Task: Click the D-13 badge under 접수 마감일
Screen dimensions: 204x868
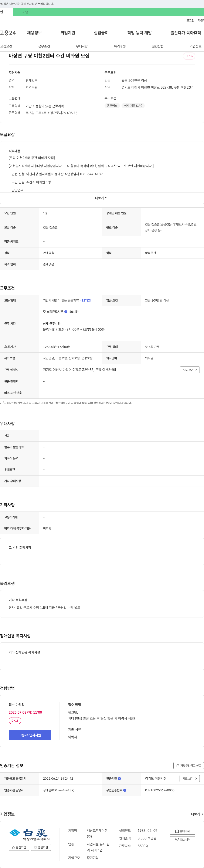Action: [15, 721]
